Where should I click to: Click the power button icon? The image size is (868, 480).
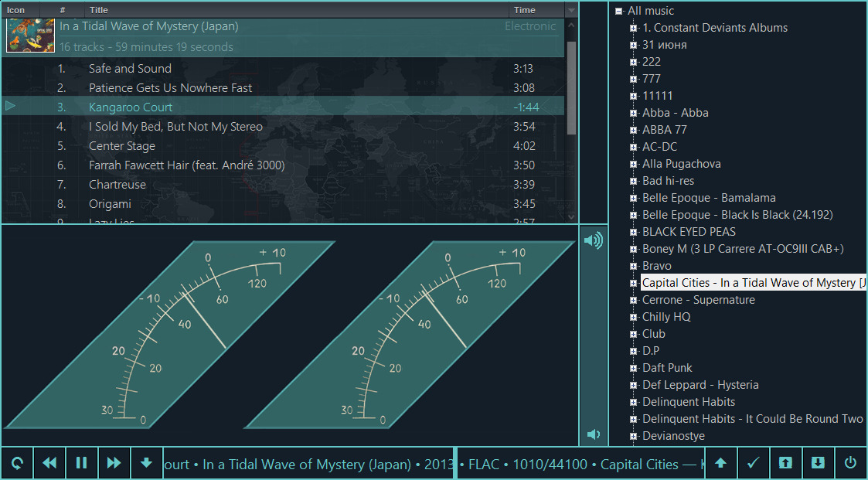click(850, 463)
